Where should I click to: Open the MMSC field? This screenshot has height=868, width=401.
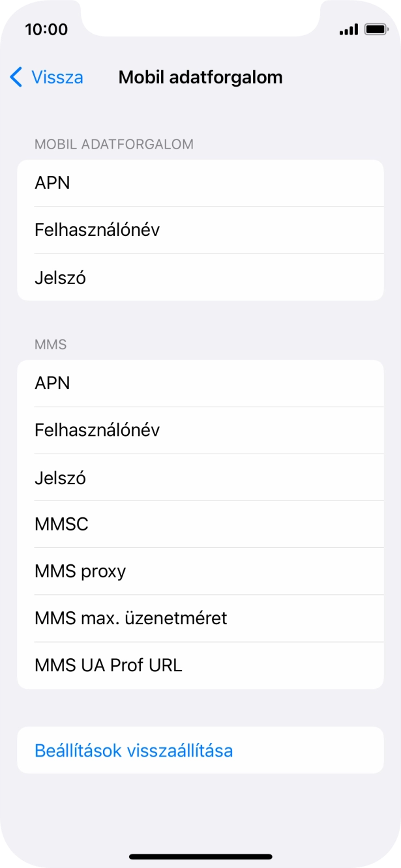point(200,524)
